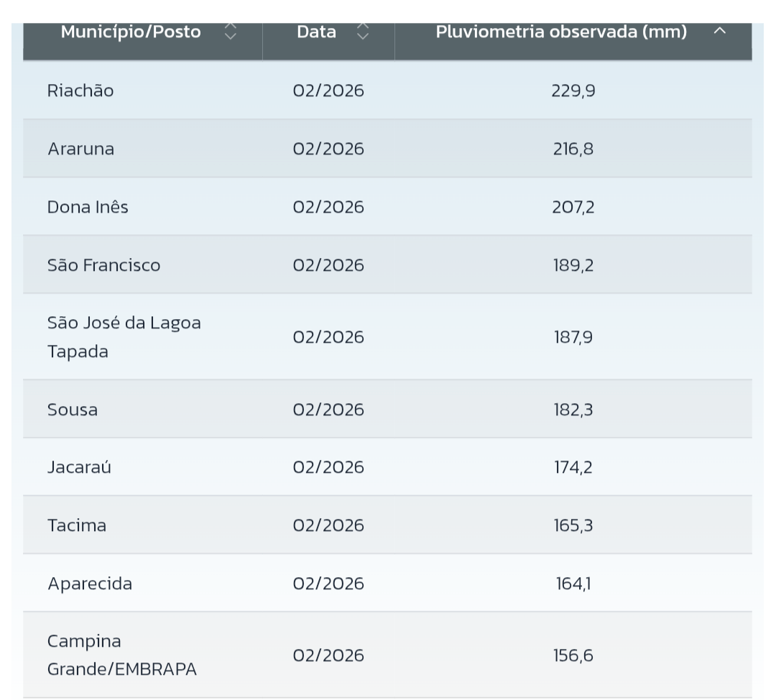This screenshot has height=700, width=776.
Task: Click the 156,6 rainfall value
Action: [x=573, y=656]
